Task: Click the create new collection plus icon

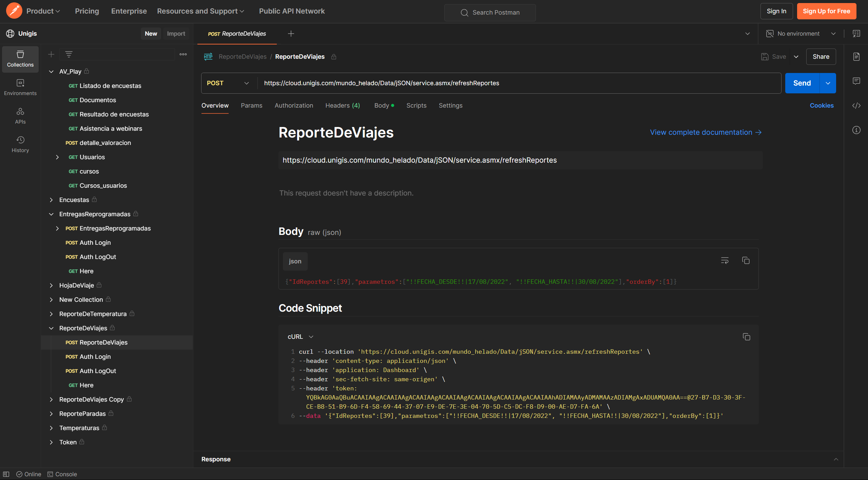Action: [x=51, y=54]
